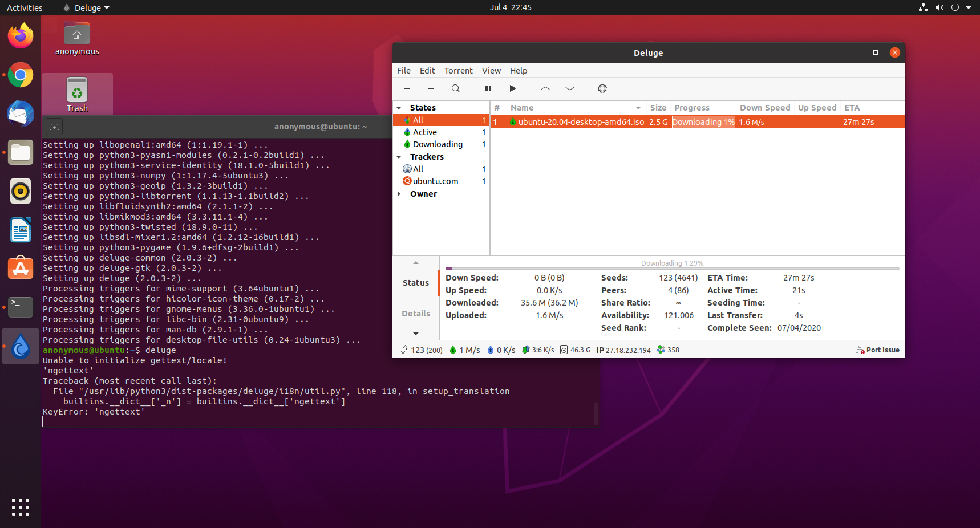
Task: Click the download progress bar showing 1.29%
Action: 672,263
